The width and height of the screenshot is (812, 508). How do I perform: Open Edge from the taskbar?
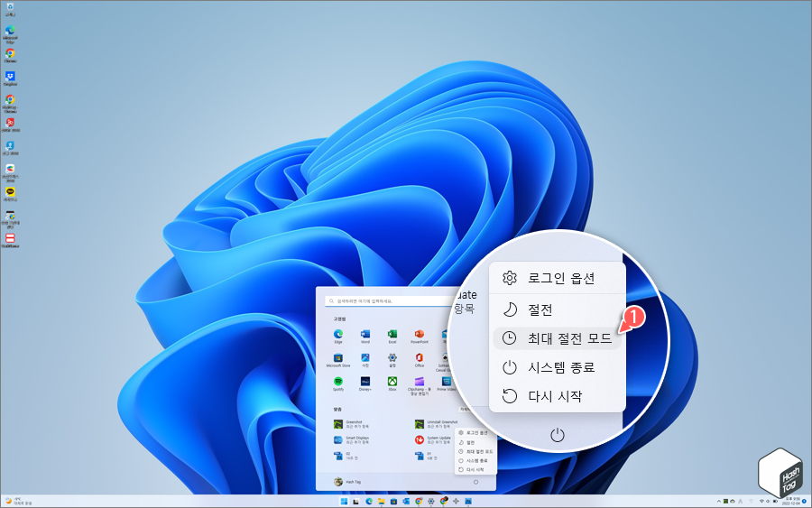click(x=369, y=502)
